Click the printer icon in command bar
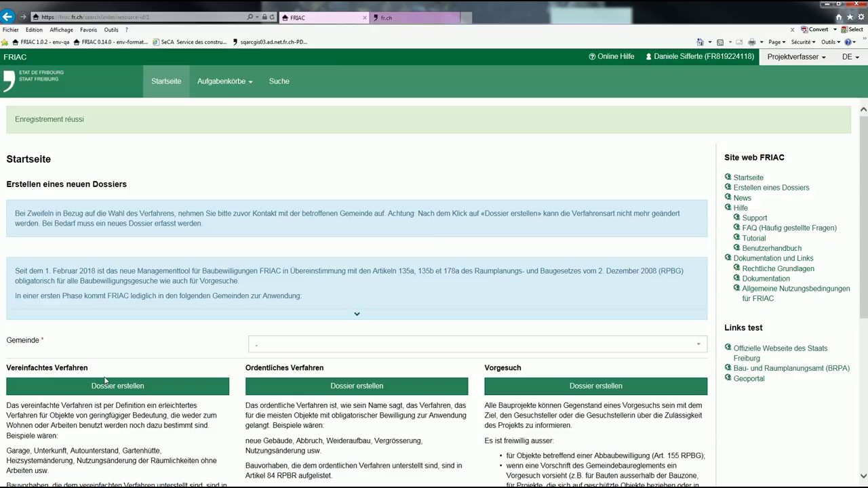The width and height of the screenshot is (868, 488). 751,42
